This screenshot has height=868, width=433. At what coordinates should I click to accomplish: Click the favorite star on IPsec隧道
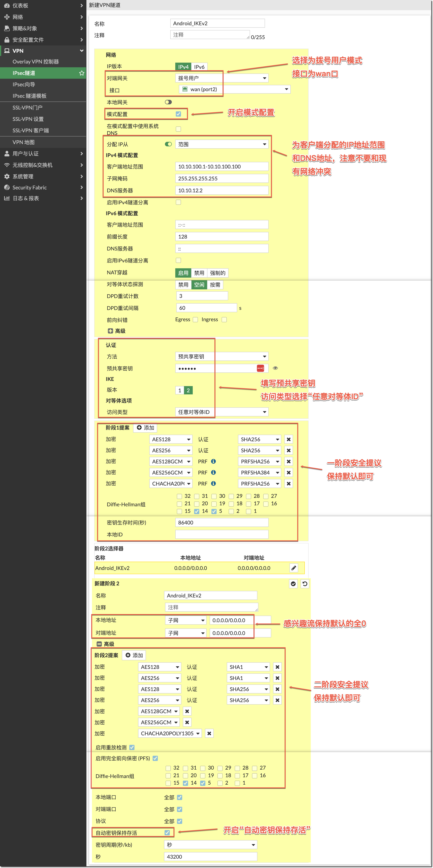click(x=81, y=73)
